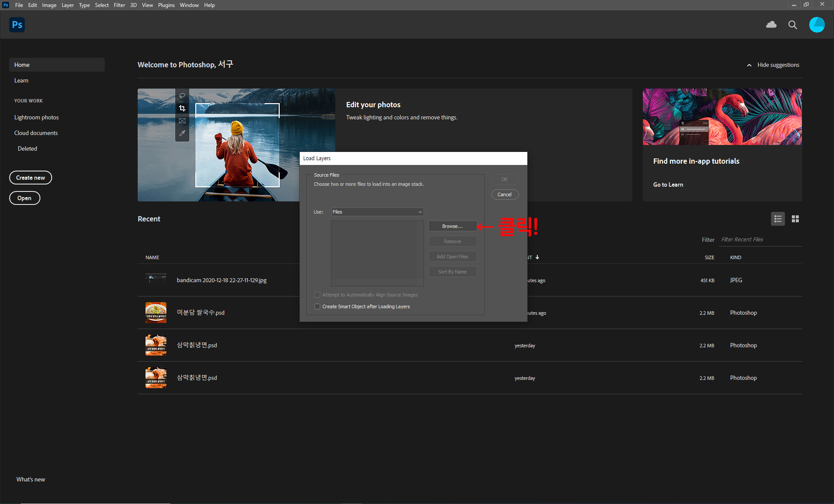Switch recent files to list view
834x504 pixels.
(778, 219)
